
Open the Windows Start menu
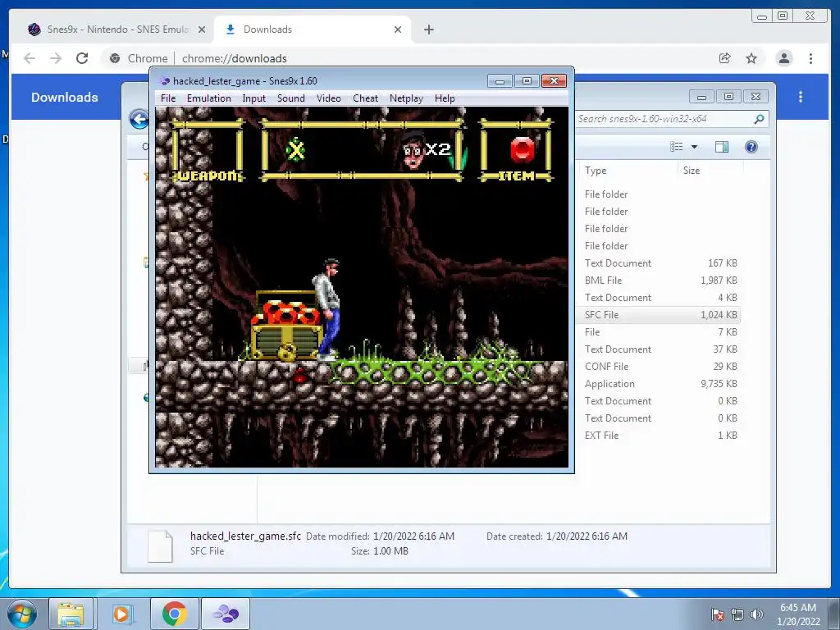[x=22, y=614]
